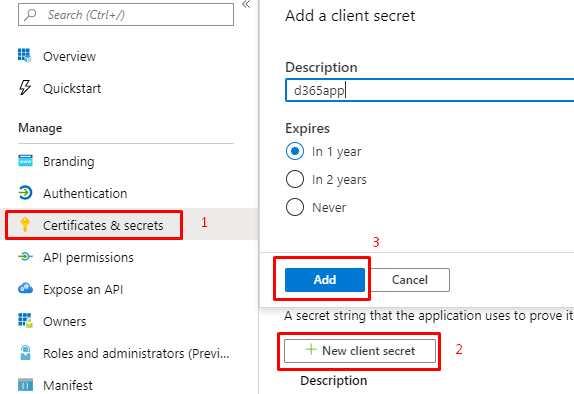Click the Cancel button
The width and height of the screenshot is (574, 394).
coord(410,280)
